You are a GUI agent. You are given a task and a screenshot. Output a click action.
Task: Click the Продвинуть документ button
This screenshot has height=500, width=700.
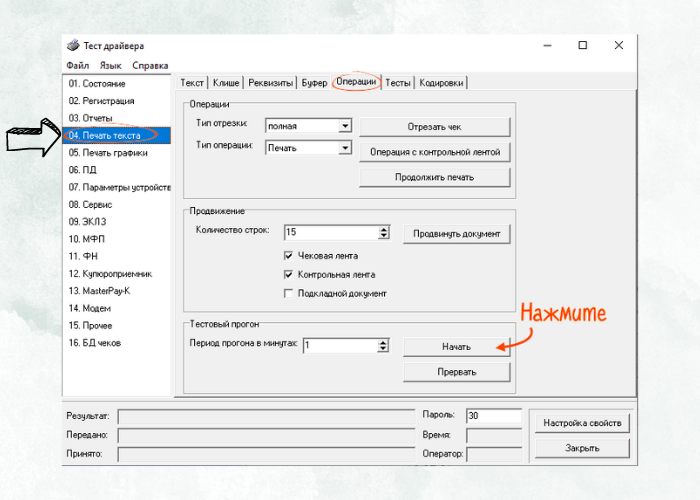click(456, 234)
